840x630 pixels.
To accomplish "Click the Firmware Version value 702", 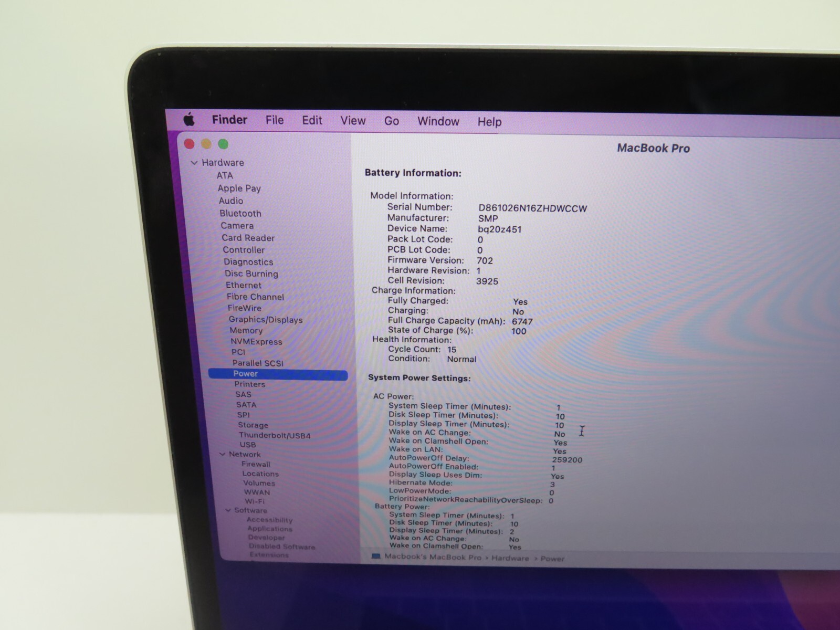I will pyautogui.click(x=485, y=260).
